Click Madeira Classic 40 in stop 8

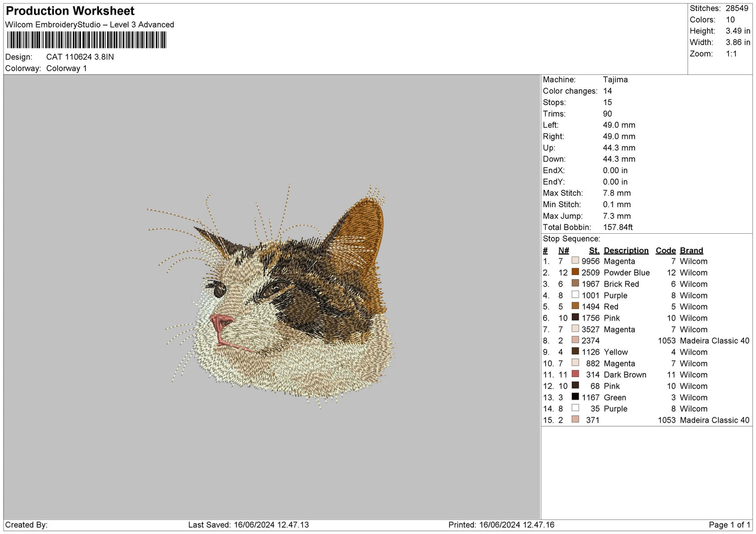[x=715, y=340]
